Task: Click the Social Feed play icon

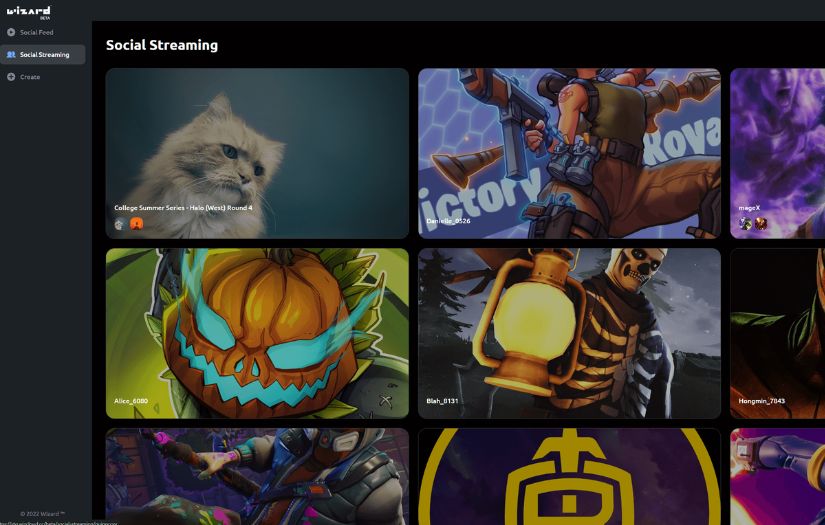Action: [x=11, y=32]
